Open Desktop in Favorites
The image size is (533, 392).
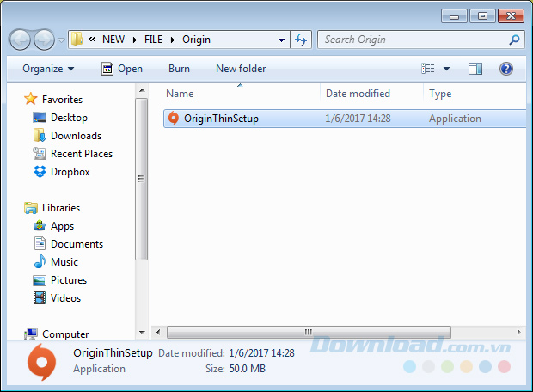(x=69, y=118)
